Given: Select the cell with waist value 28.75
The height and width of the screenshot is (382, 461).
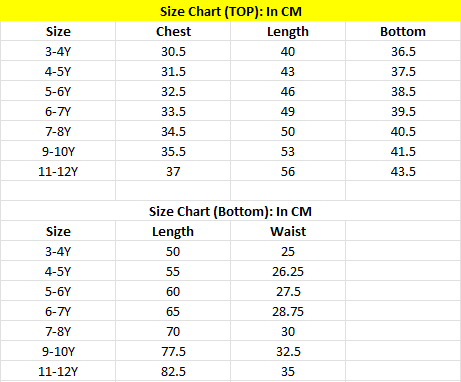Looking at the screenshot, I should (x=288, y=311).
